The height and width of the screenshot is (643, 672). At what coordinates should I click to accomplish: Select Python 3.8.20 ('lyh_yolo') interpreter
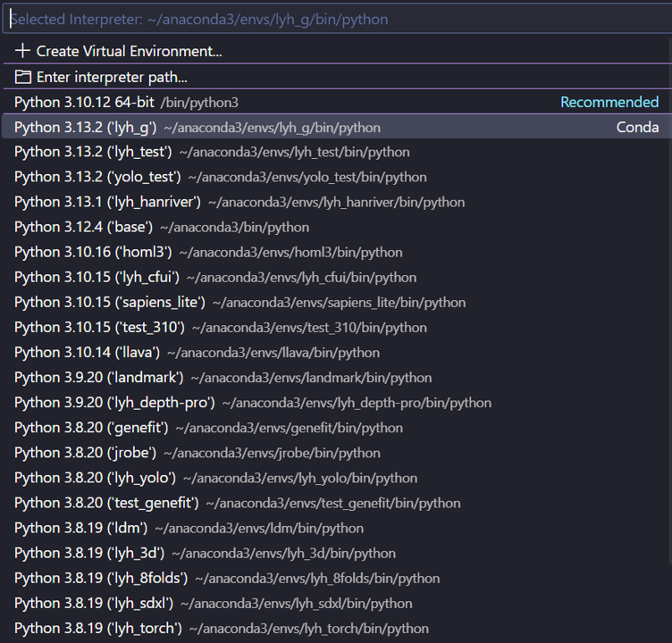click(337, 478)
